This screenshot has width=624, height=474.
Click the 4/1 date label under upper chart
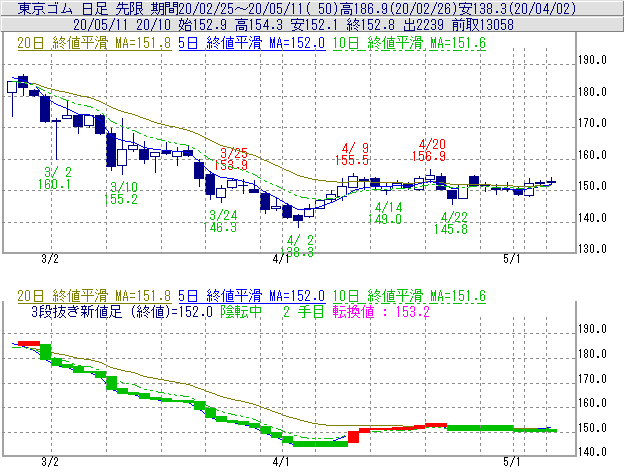pos(281,259)
